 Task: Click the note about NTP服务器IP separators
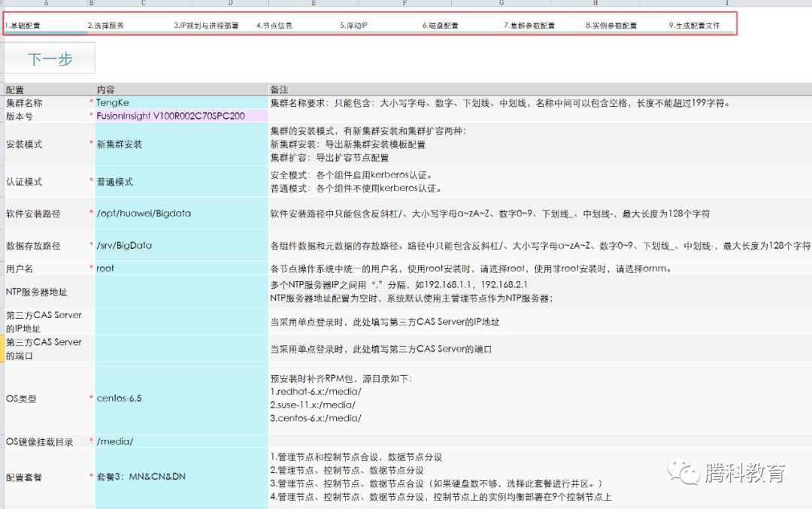pyautogui.click(x=398, y=285)
